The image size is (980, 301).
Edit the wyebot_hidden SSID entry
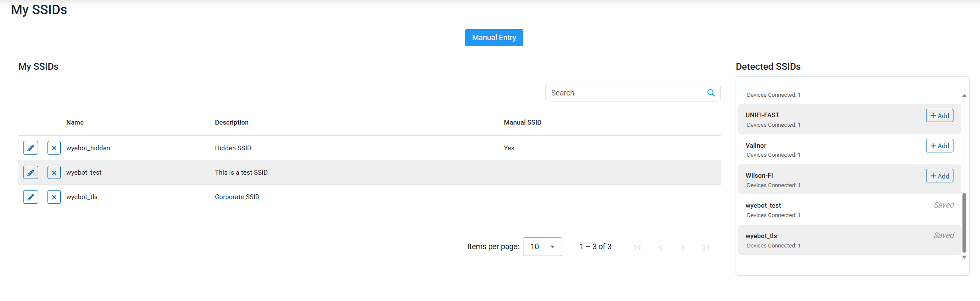[x=30, y=148]
